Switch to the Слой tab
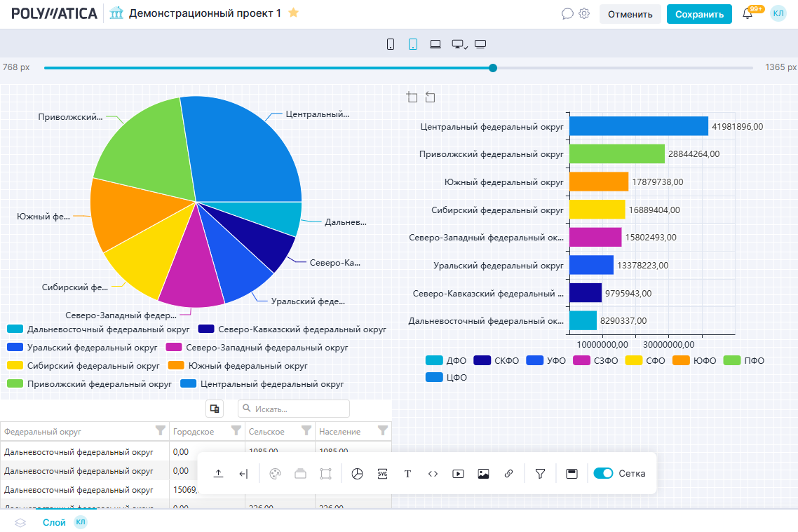This screenshot has height=532, width=798. pyautogui.click(x=54, y=522)
